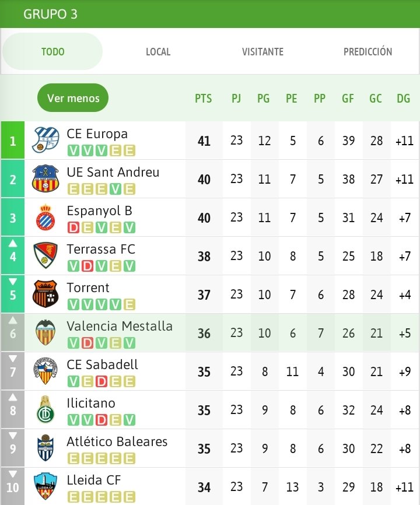
Task: Select the GF column header
Action: click(348, 98)
